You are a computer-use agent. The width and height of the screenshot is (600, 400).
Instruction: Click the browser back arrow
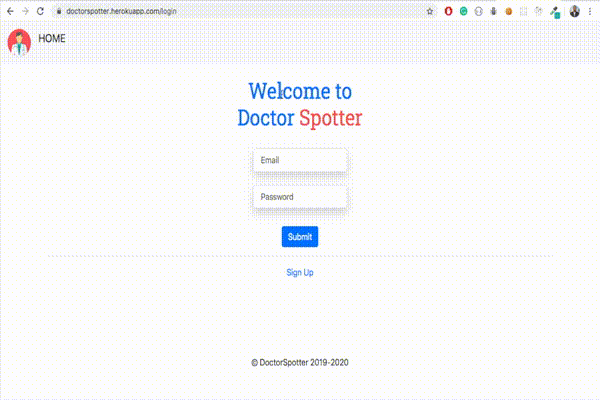pos(9,10)
